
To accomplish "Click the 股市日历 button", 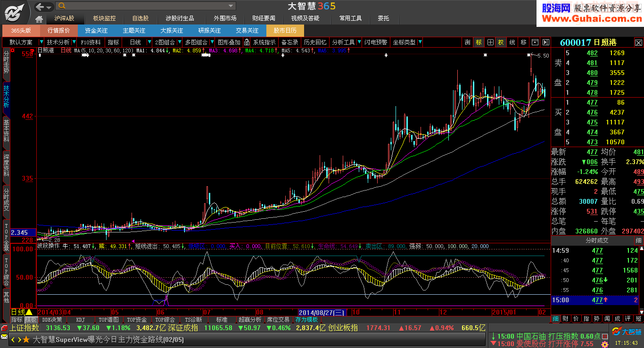I will coord(285,30).
